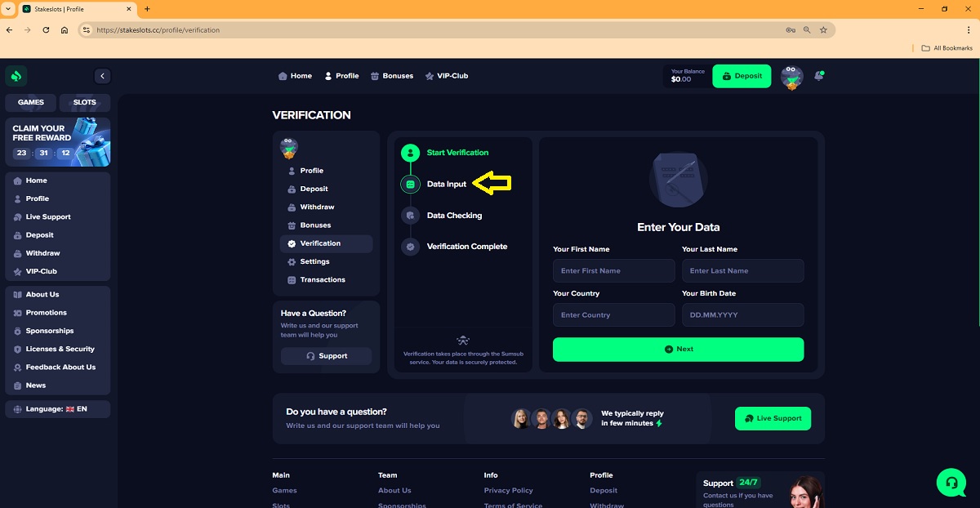
Task: Click the green Deposit button
Action: (741, 76)
